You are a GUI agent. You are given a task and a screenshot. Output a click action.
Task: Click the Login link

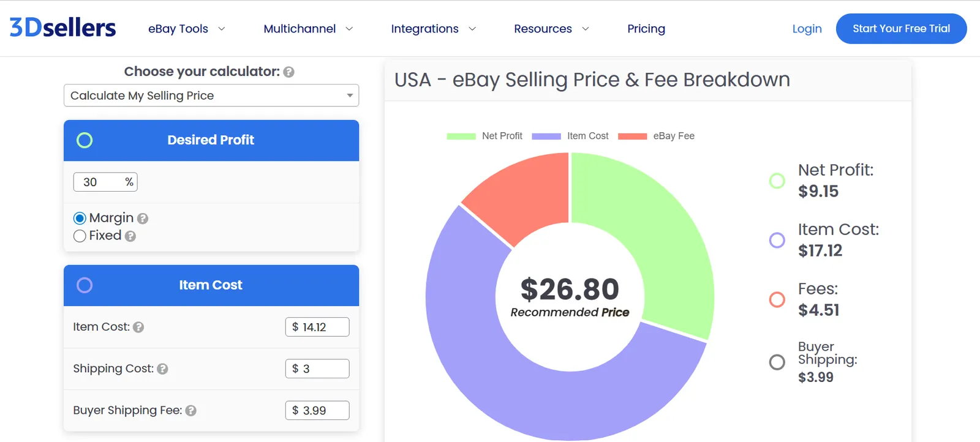tap(807, 28)
